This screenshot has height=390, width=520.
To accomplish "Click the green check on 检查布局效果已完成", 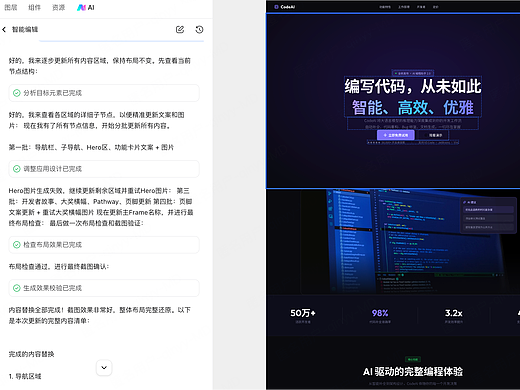I will (x=17, y=245).
